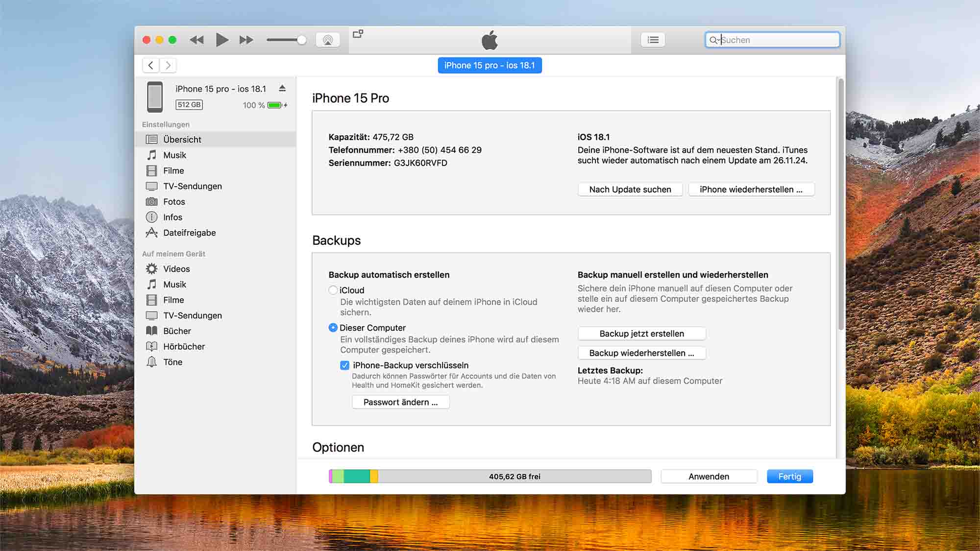Click the 512 GB capacity badge

(189, 105)
